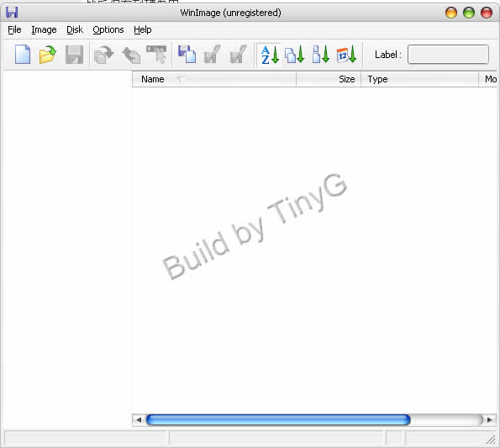Click inside the Label text field
Screen dimensions: 500x448
[448, 55]
